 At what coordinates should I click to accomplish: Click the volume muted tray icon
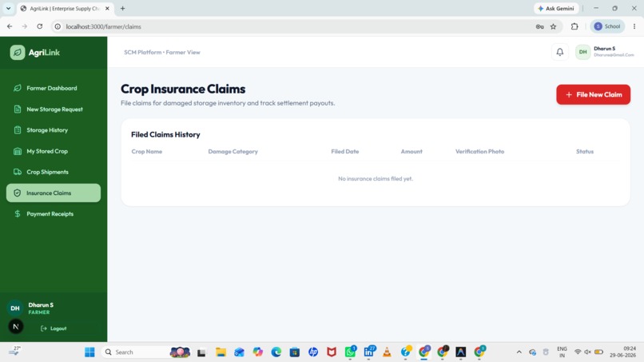pos(588,352)
